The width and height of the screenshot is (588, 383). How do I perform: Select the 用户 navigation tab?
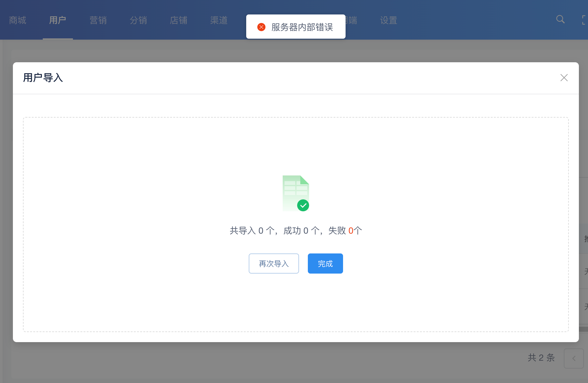click(58, 20)
